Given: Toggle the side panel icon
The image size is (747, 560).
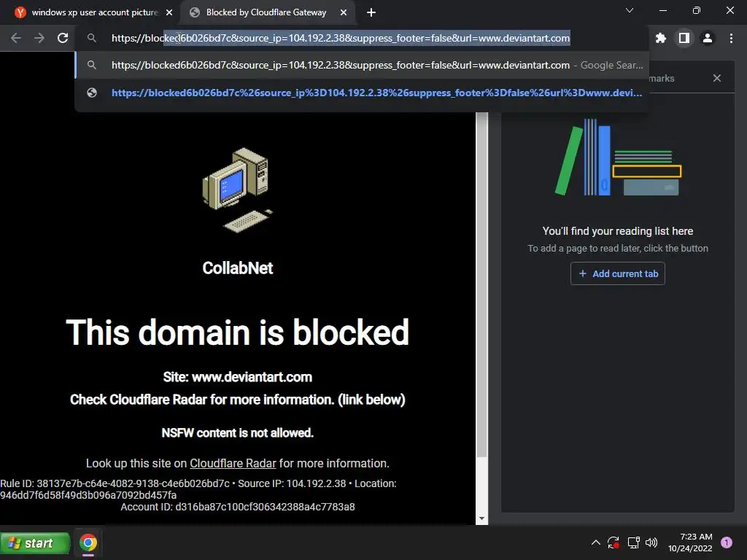Looking at the screenshot, I should point(684,38).
